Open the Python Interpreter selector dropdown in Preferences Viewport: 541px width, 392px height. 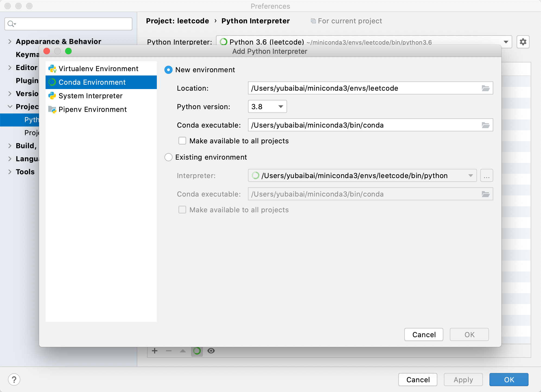[x=506, y=42]
